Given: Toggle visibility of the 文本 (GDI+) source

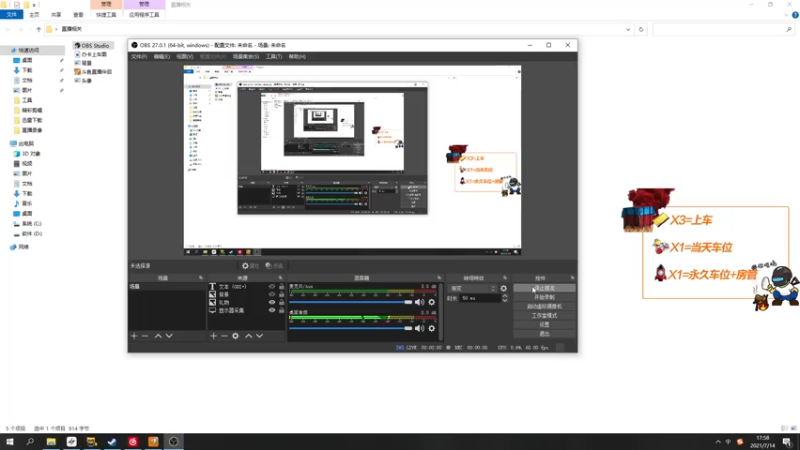Looking at the screenshot, I should coord(272,287).
